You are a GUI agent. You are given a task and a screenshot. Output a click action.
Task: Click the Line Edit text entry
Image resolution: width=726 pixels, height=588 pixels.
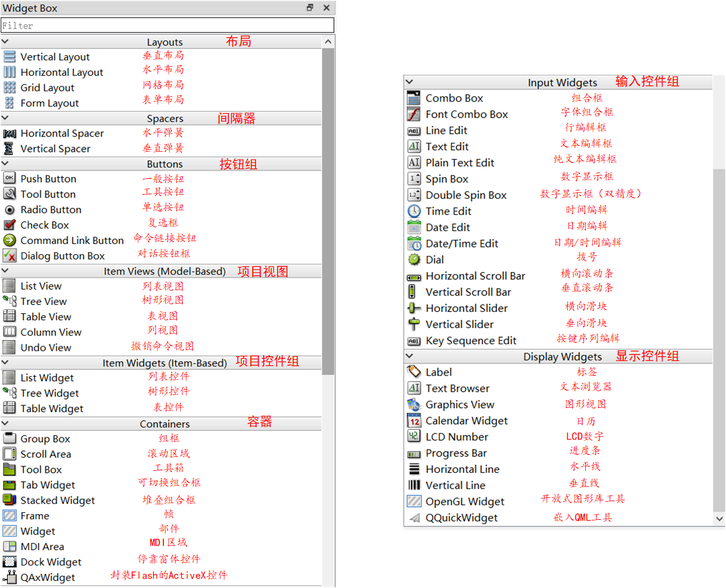click(x=446, y=131)
